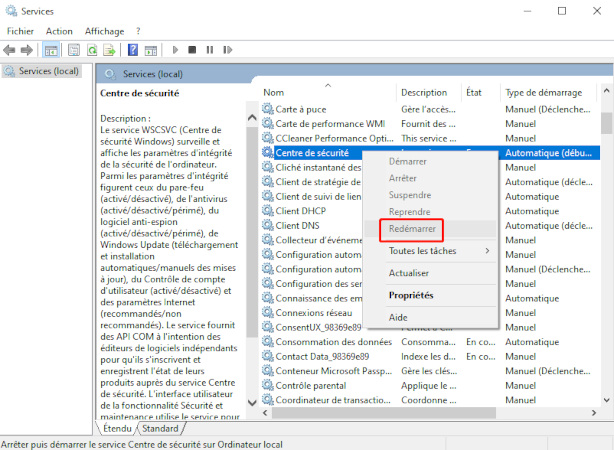
Task: Click gear icon of Contrôle parental row
Action: coord(268,385)
